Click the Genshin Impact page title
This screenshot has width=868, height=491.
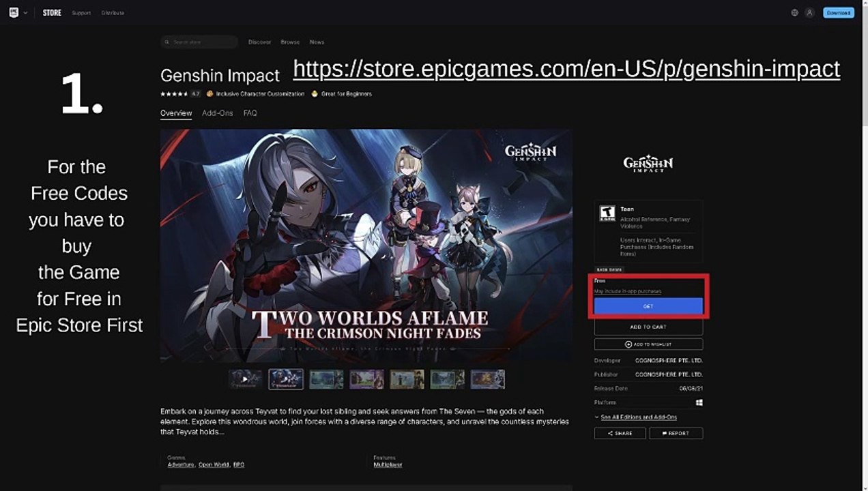[220, 75]
